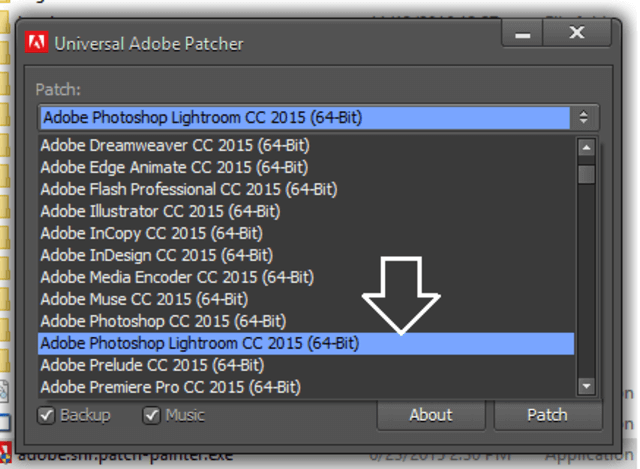Select Adobe Prelude CC 2015 entry

pyautogui.click(x=152, y=365)
